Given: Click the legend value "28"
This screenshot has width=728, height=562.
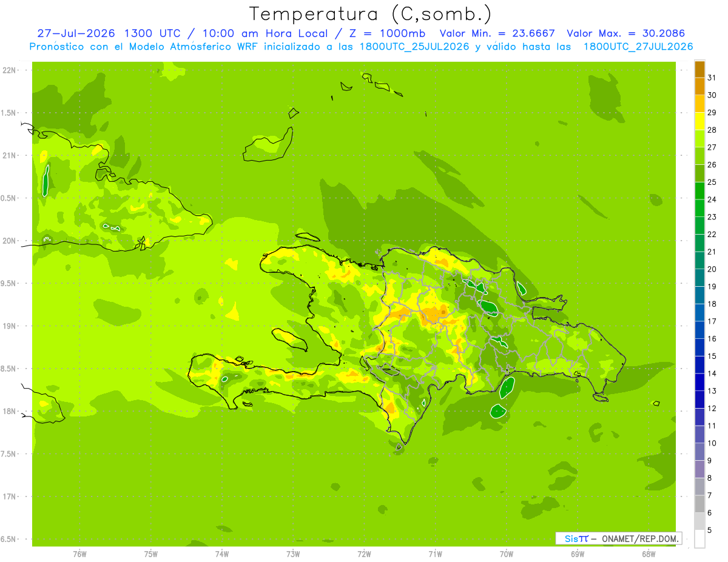Looking at the screenshot, I should click(712, 130).
